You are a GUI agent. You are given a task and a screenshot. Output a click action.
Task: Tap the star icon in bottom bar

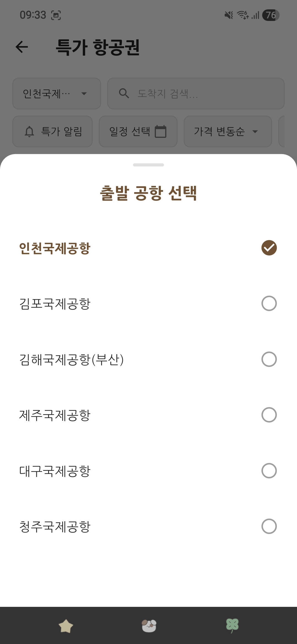(x=66, y=626)
